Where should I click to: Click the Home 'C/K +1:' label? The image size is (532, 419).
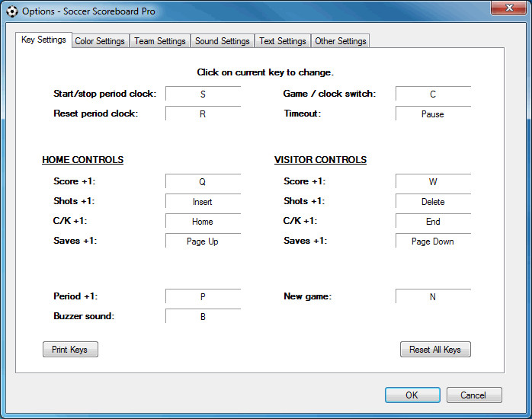click(70, 221)
